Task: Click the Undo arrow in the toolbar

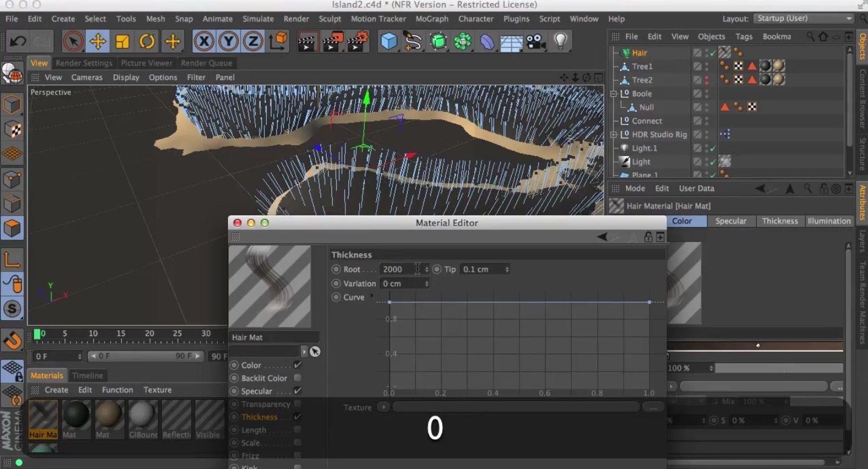Action: [18, 41]
